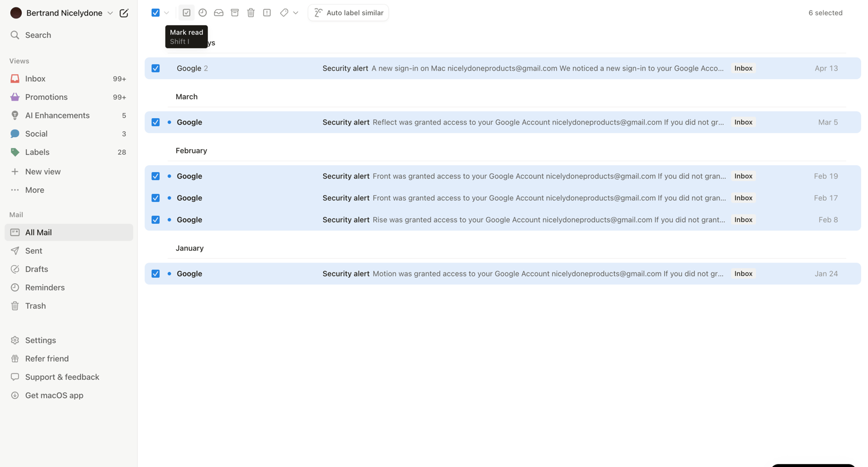The height and width of the screenshot is (467, 868).
Task: Click the Bertrand Nicelydone account avatar
Action: tap(16, 13)
